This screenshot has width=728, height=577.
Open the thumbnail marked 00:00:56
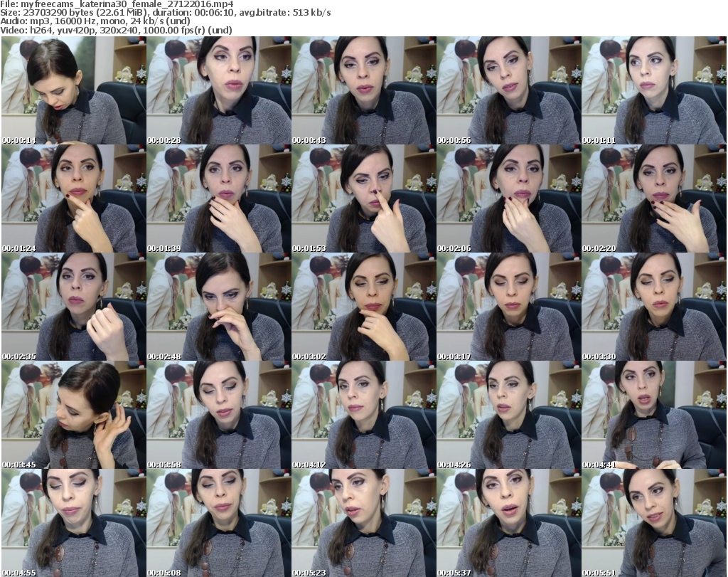(x=508, y=90)
